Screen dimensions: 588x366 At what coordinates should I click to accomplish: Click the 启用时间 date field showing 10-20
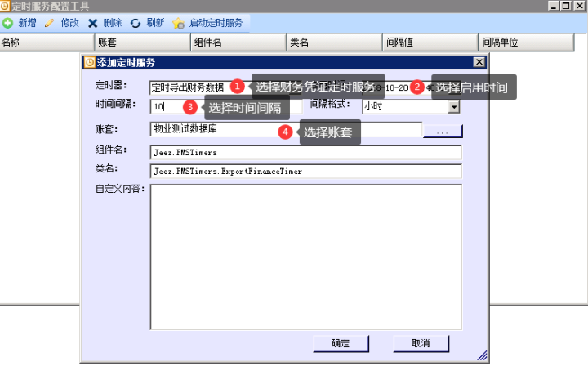411,87
